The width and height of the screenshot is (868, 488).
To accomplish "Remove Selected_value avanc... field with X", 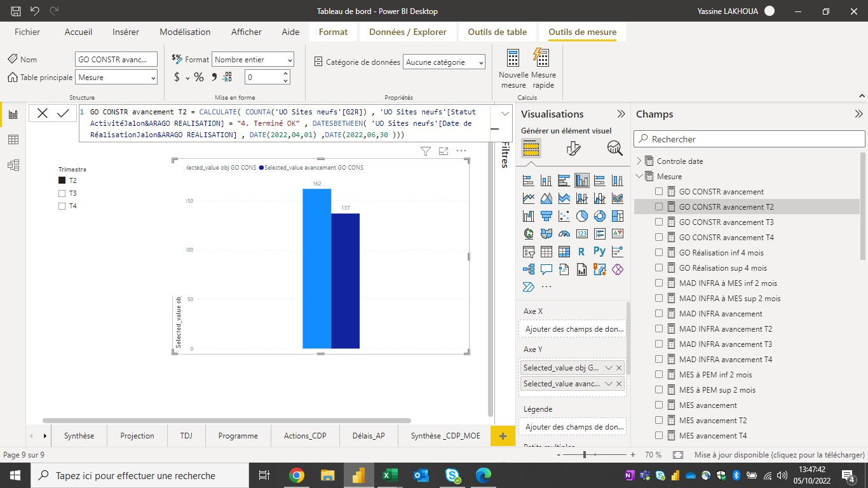I will tap(619, 384).
